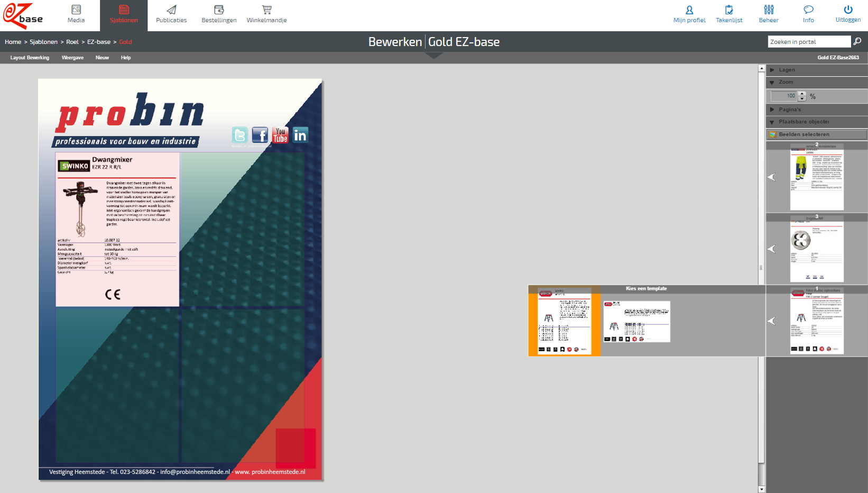Click into the Zoeken in portal field
The height and width of the screenshot is (493, 868).
point(809,42)
